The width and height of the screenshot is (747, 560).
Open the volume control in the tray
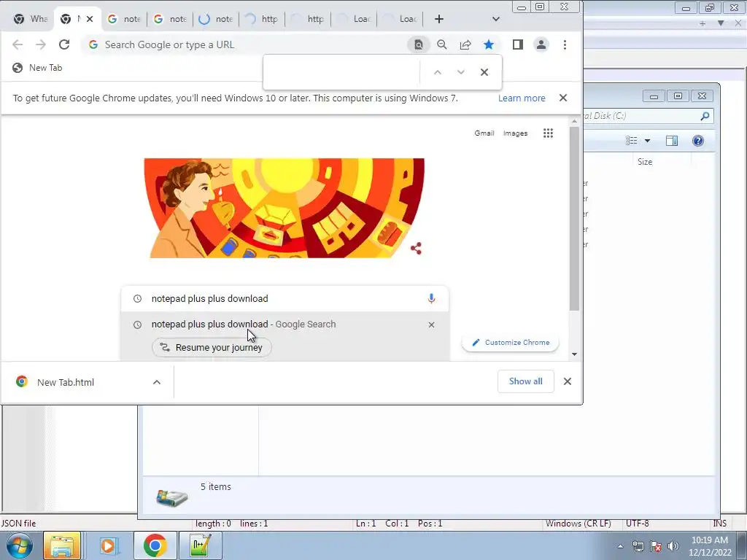pyautogui.click(x=673, y=546)
